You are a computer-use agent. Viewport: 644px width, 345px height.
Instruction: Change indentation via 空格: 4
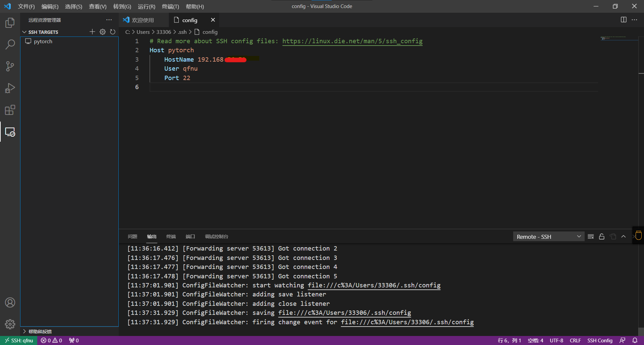tap(535, 340)
